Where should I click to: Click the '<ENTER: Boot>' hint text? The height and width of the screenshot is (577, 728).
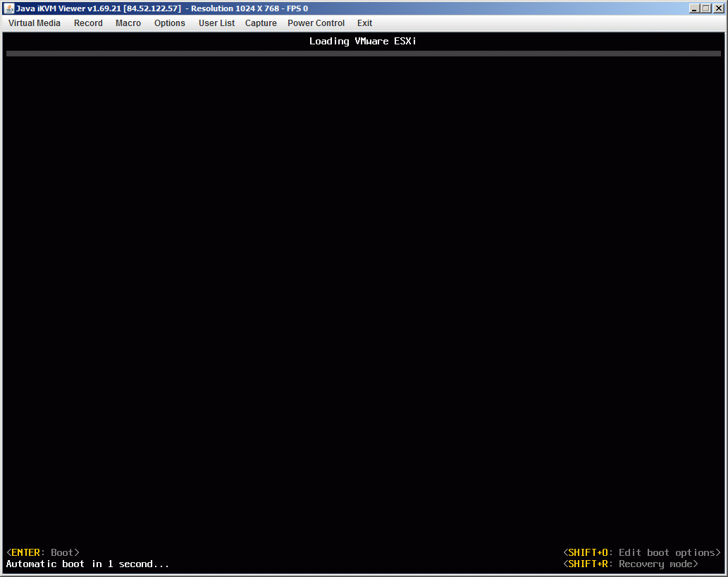(x=43, y=552)
